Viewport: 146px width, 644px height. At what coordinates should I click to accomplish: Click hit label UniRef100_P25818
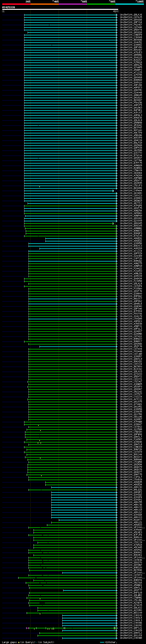[131, 63]
